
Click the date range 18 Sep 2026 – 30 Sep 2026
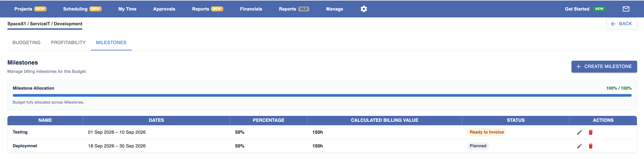(117, 146)
